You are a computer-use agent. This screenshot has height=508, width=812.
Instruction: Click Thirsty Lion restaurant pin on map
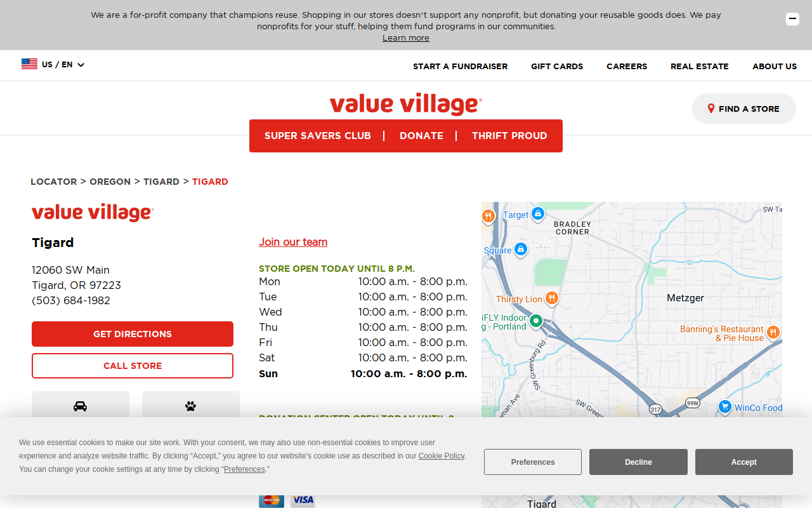tap(552, 298)
